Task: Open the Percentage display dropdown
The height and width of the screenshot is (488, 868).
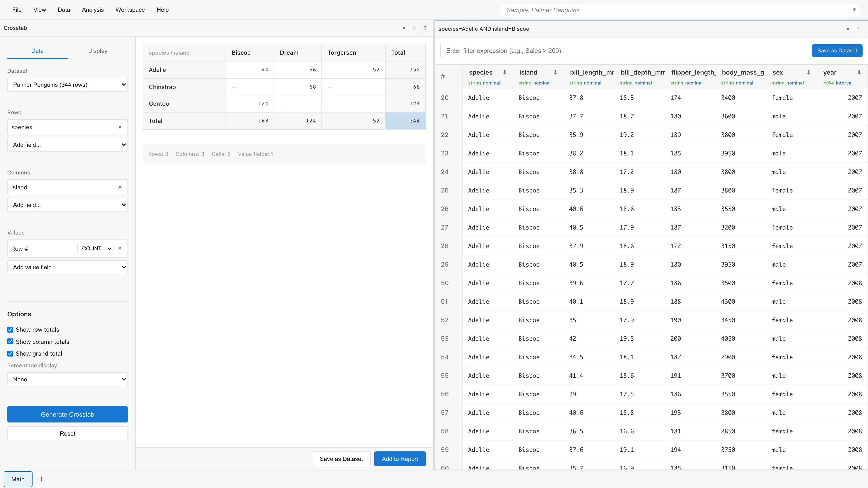Action: 67,379
